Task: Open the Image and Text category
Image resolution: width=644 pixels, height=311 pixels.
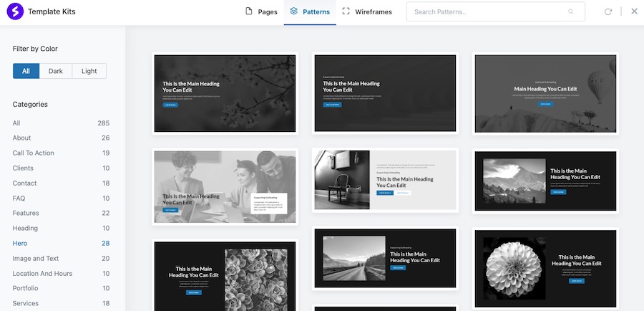Action: [62, 259]
